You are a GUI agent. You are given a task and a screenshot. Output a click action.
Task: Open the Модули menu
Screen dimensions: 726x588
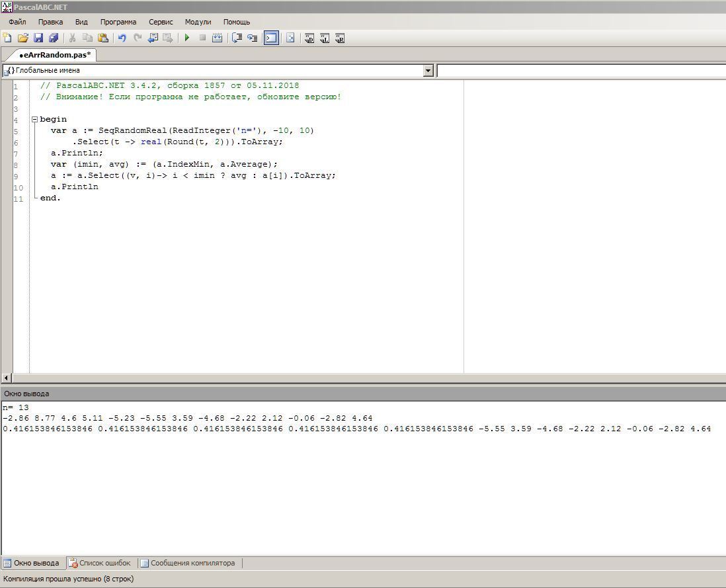click(x=198, y=22)
